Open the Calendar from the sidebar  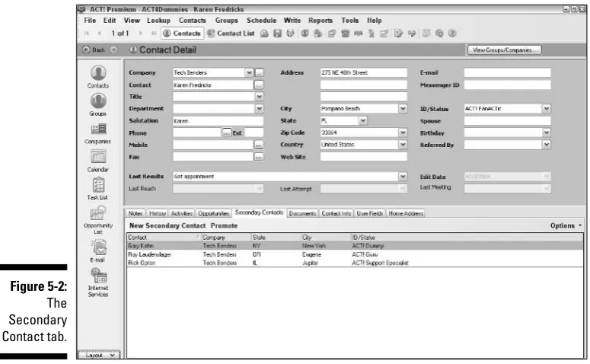(98, 161)
